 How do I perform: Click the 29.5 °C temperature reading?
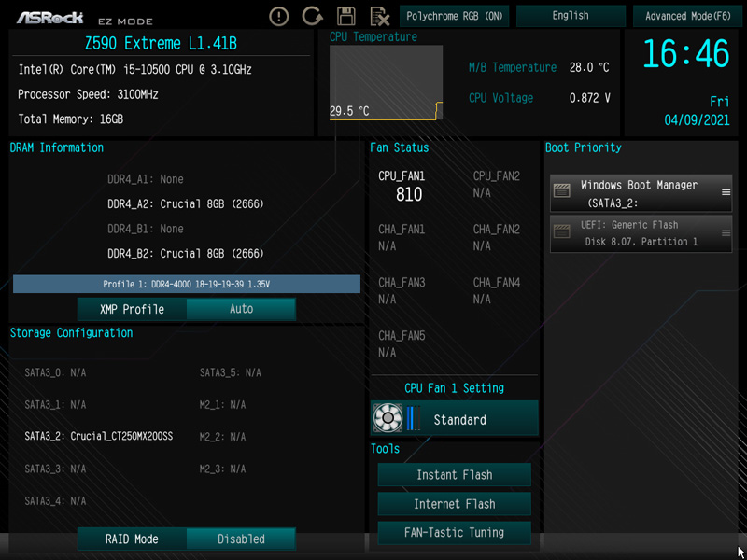coord(349,111)
